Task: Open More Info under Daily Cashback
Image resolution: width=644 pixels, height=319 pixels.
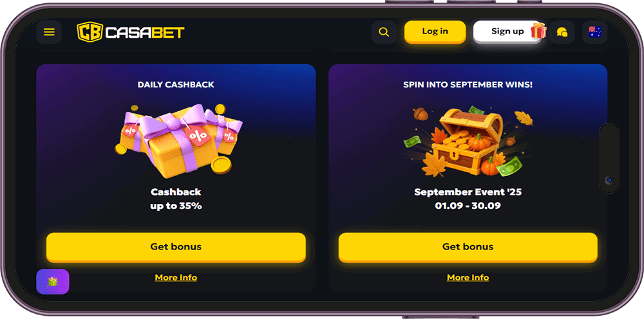Action: (x=176, y=278)
